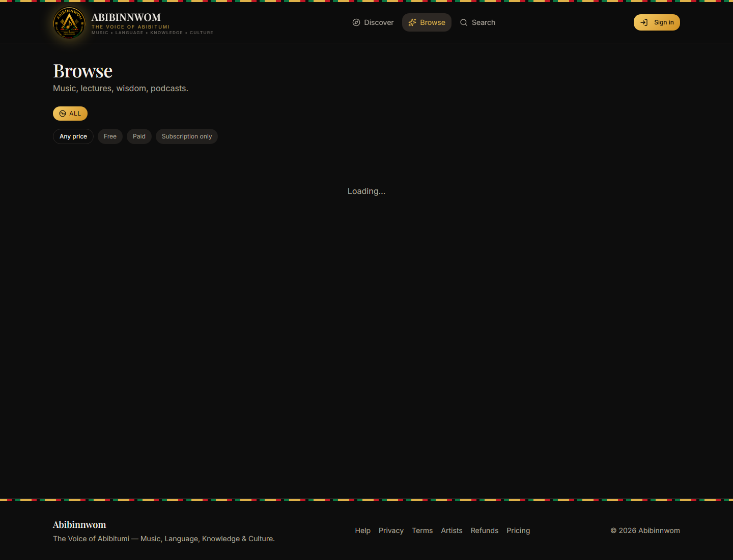Choose the Any price filter
The image size is (733, 560).
73,136
